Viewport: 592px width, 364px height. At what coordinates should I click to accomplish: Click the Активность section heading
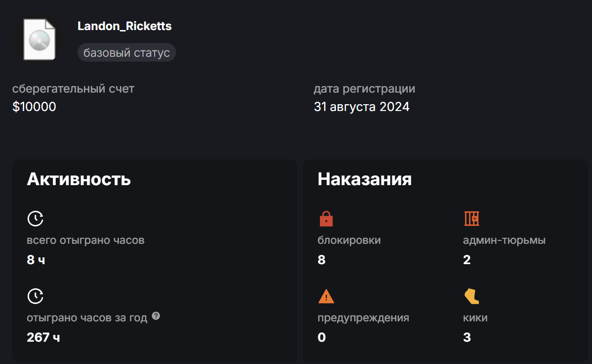79,179
